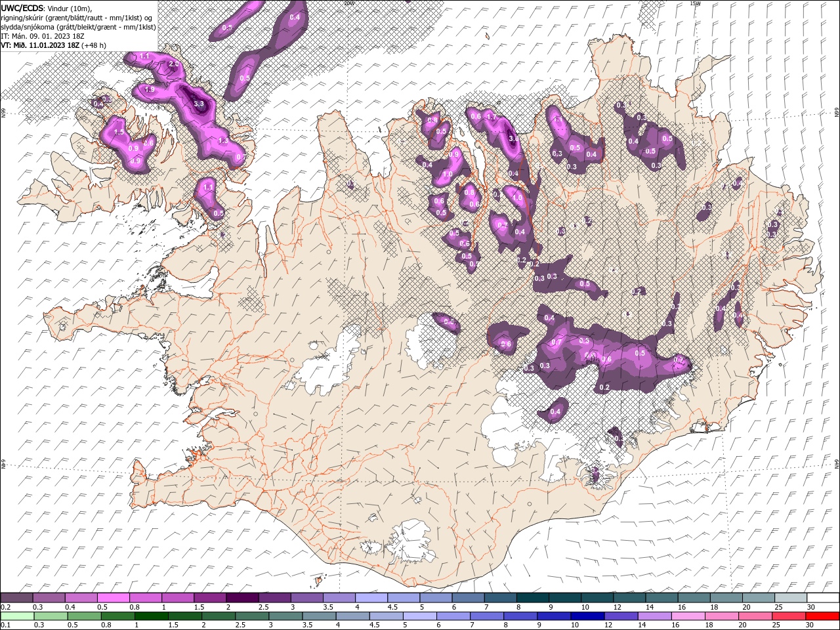The width and height of the screenshot is (840, 630).
Task: Click the 10–12 deep navy rain legend swatch
Action: point(586,616)
